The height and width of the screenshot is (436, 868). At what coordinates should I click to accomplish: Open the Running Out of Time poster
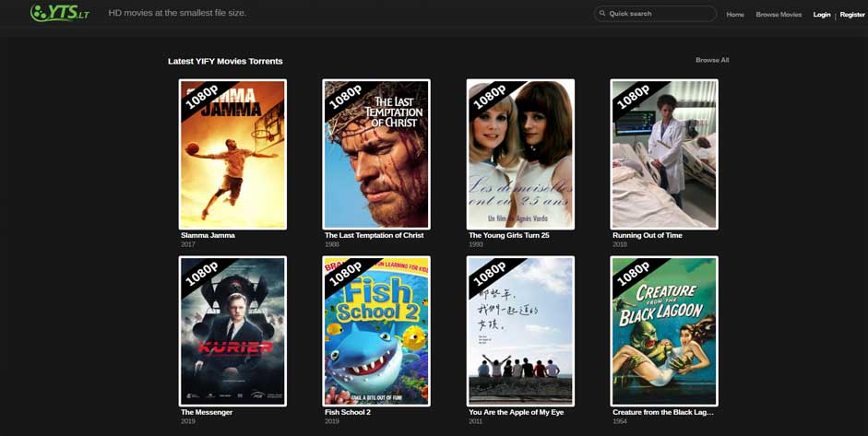pyautogui.click(x=664, y=154)
